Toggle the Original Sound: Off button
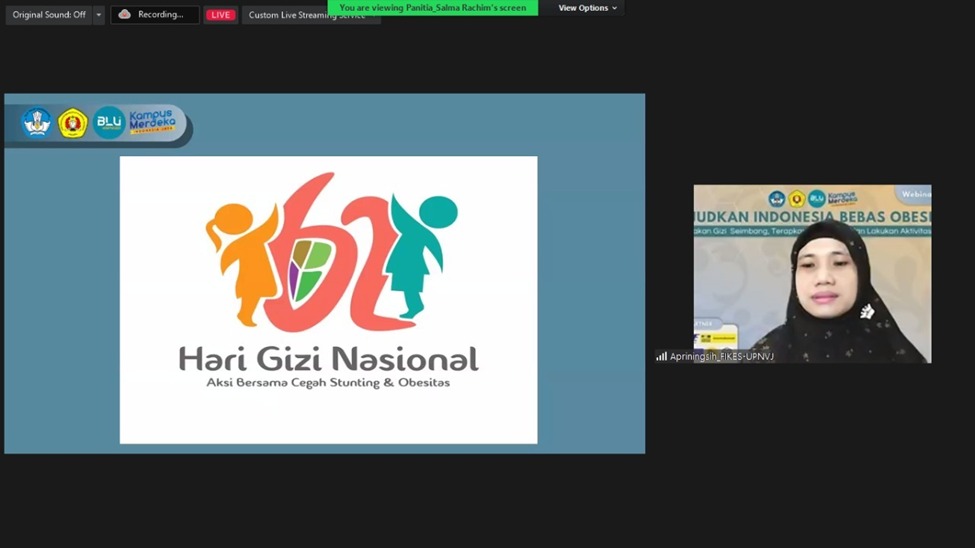The width and height of the screenshot is (975, 548). 49,15
